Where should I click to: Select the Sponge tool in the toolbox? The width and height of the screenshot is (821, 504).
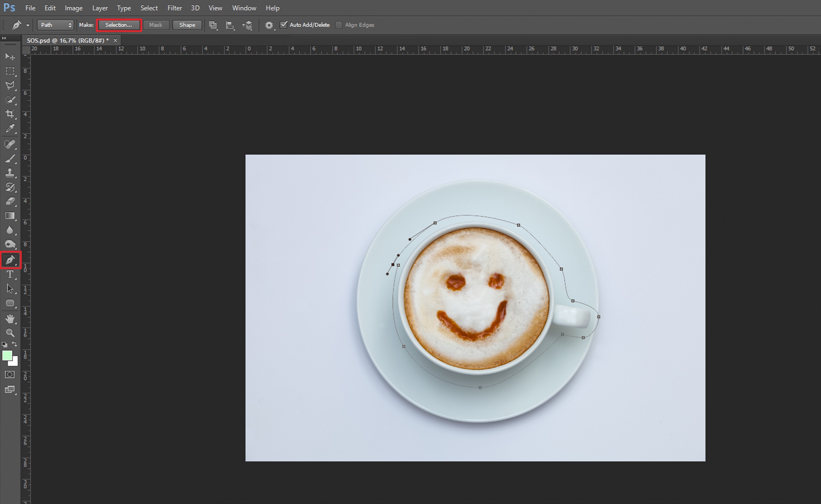coord(10,244)
